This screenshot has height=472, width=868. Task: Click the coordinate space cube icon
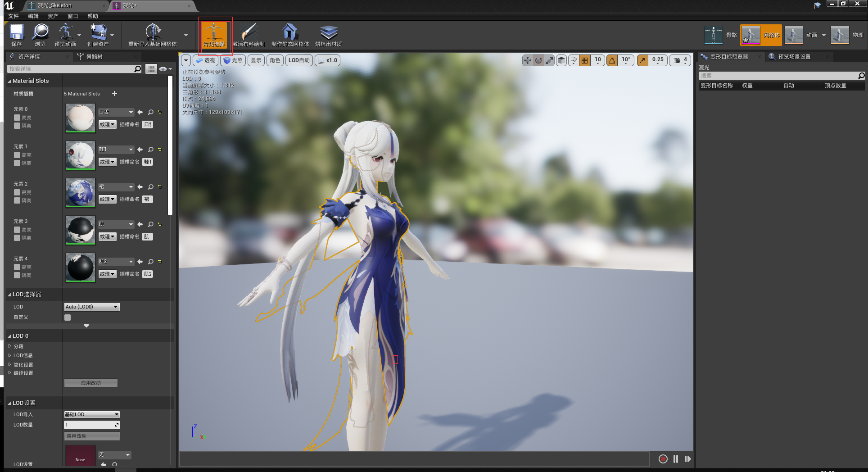pyautogui.click(x=561, y=60)
